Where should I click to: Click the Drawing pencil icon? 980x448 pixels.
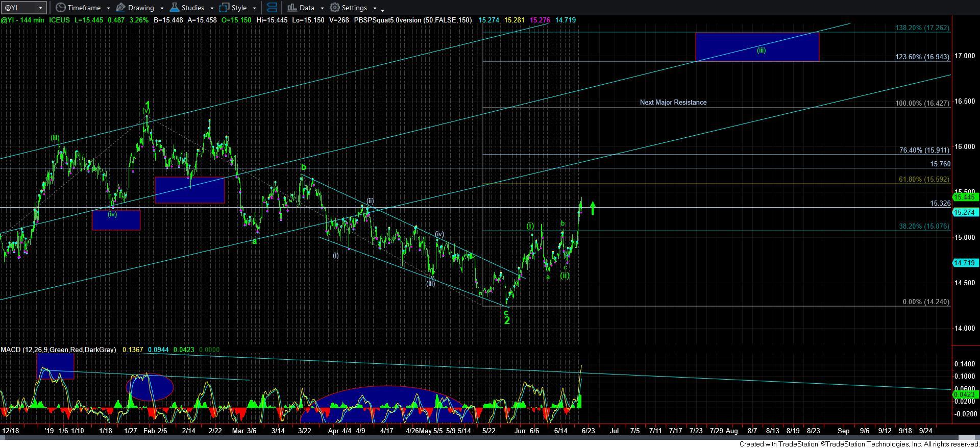point(121,8)
